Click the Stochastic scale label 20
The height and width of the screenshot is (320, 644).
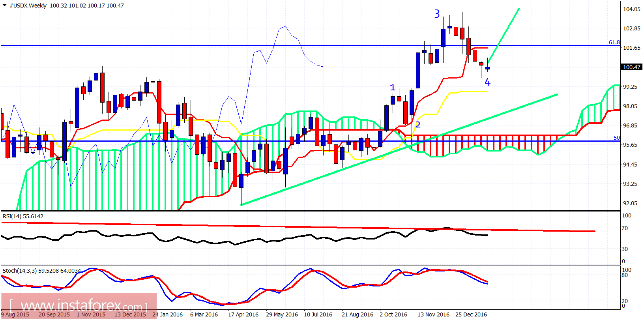(625, 301)
